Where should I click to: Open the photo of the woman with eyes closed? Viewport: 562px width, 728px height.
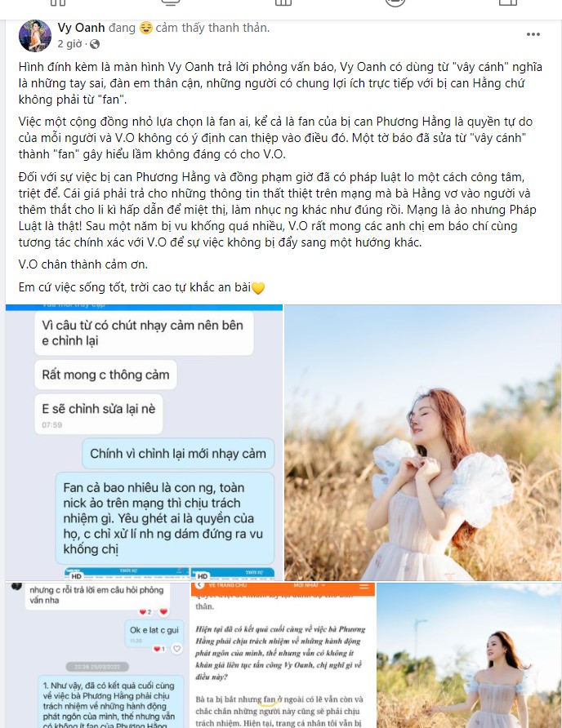click(x=422, y=442)
